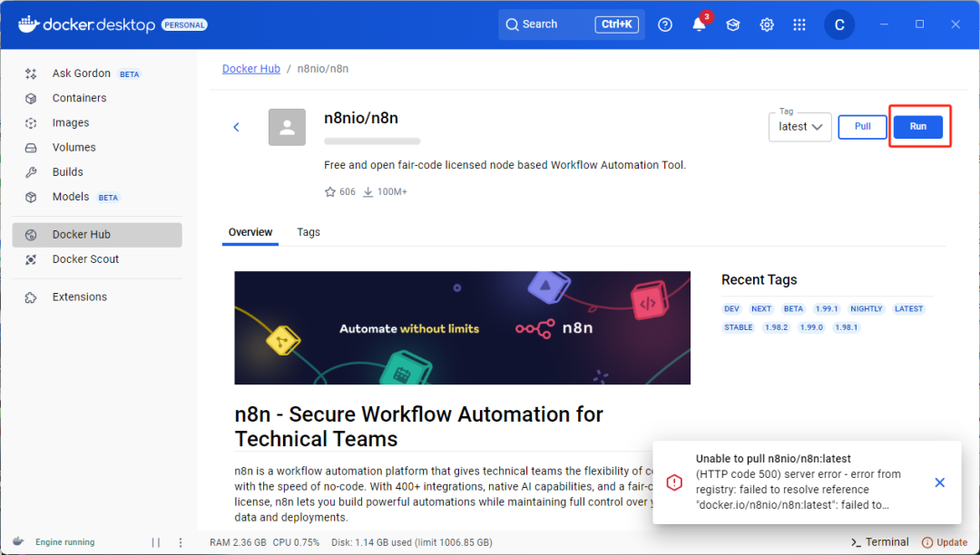Click the Ctrl+K shortcut badge
The width and height of the screenshot is (980, 555).
pos(616,24)
